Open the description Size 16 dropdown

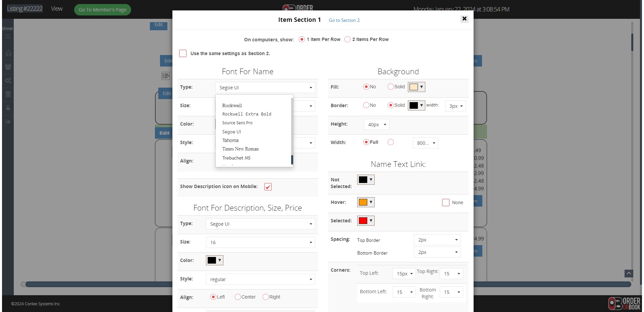pyautogui.click(x=261, y=242)
